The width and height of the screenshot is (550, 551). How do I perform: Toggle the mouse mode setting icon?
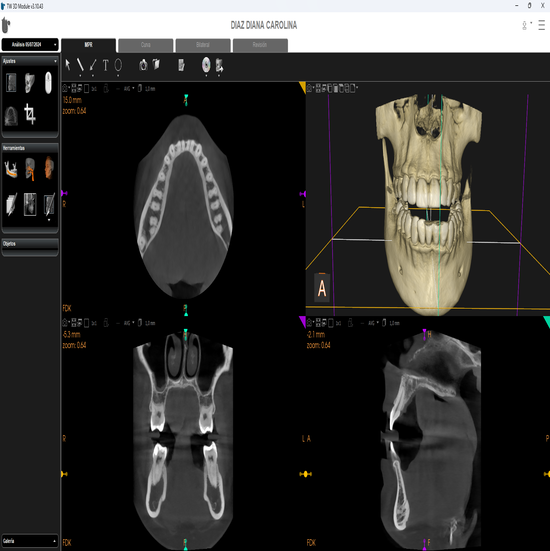pos(48,83)
